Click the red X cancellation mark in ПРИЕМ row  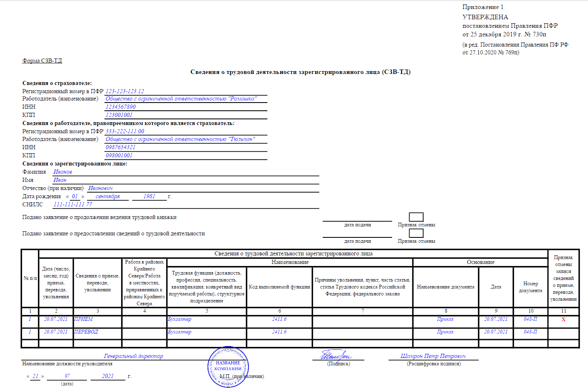(x=563, y=320)
